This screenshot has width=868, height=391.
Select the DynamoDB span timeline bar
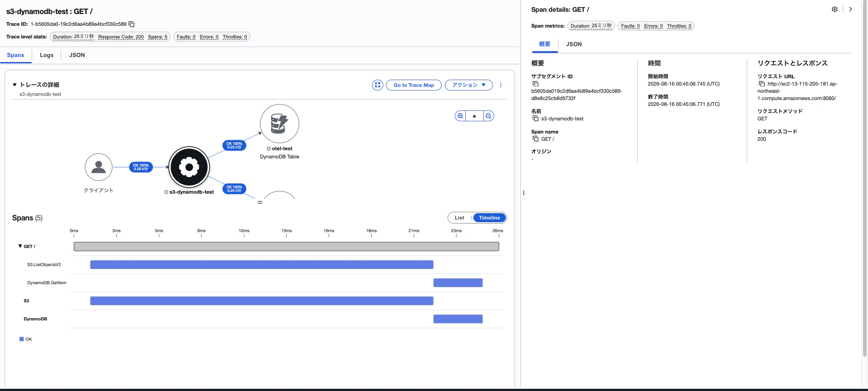458,319
